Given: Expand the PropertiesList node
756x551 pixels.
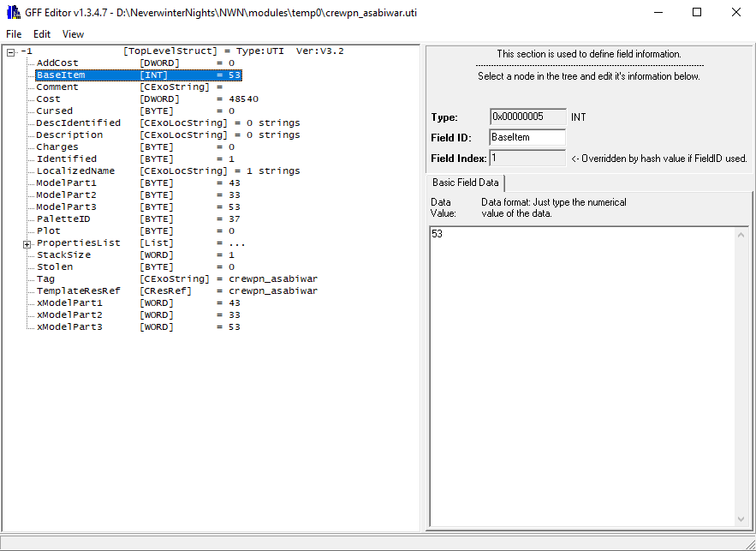Looking at the screenshot, I should (x=27, y=243).
